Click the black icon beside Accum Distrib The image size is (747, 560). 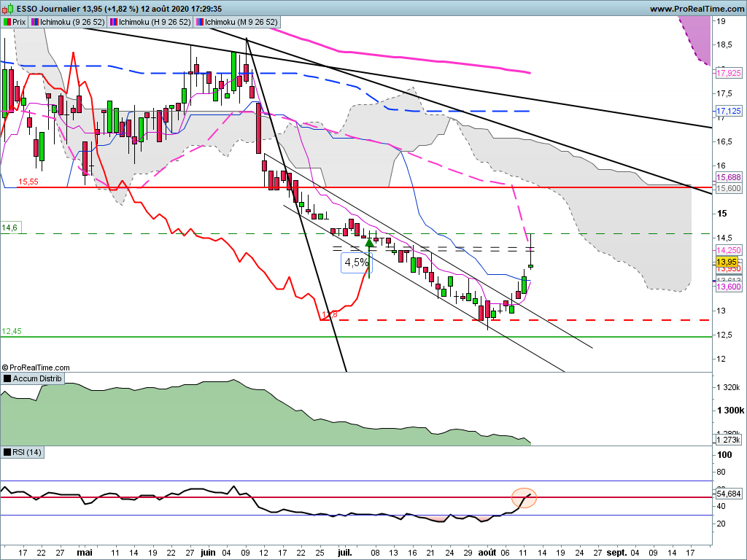tap(7, 378)
